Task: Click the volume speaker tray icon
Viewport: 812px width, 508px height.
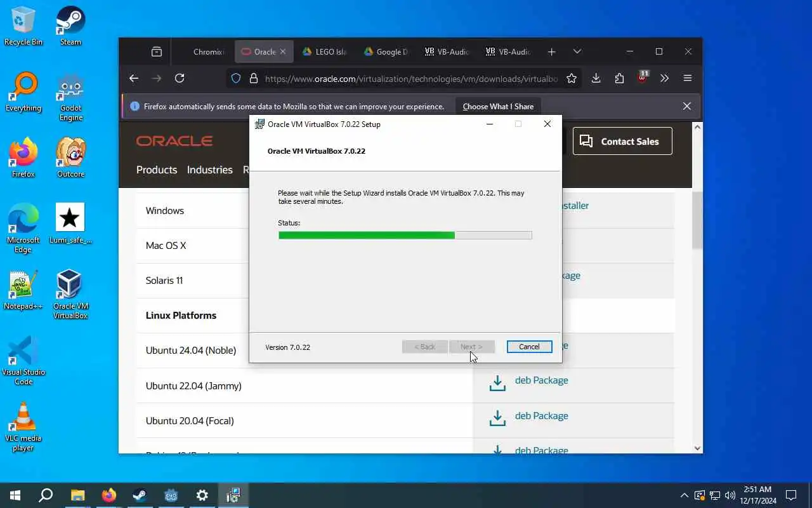Action: point(730,495)
